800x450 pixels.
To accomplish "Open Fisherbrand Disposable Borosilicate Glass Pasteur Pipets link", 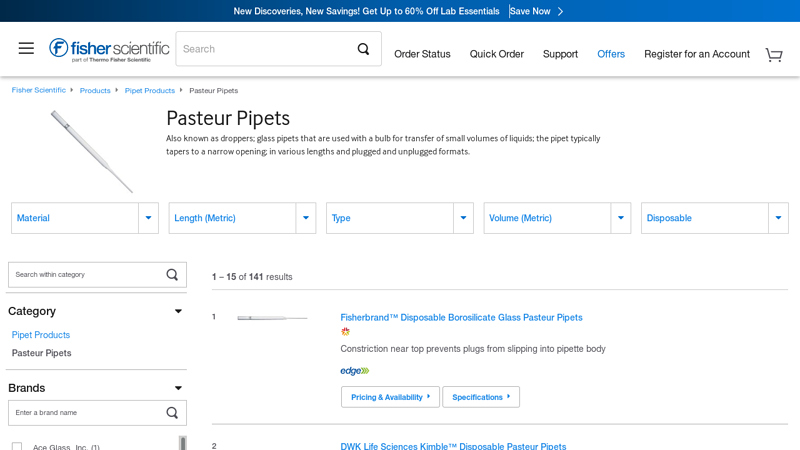I will tap(461, 317).
